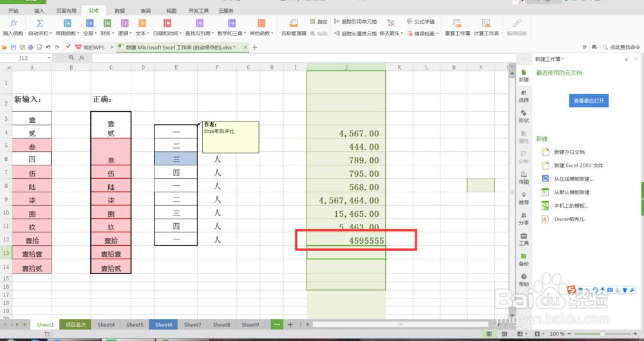Open the Developer Tools (开发工具) ribbon tab
This screenshot has width=644, height=341.
pyautogui.click(x=198, y=11)
